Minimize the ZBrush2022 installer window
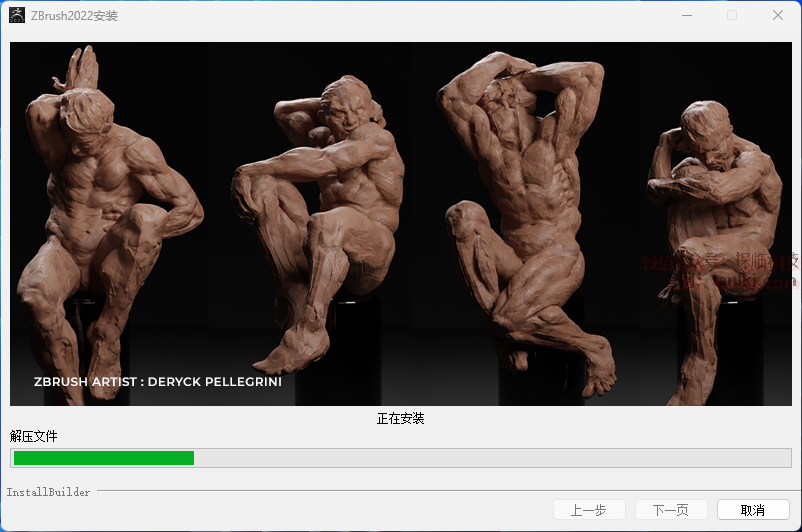 pyautogui.click(x=686, y=15)
